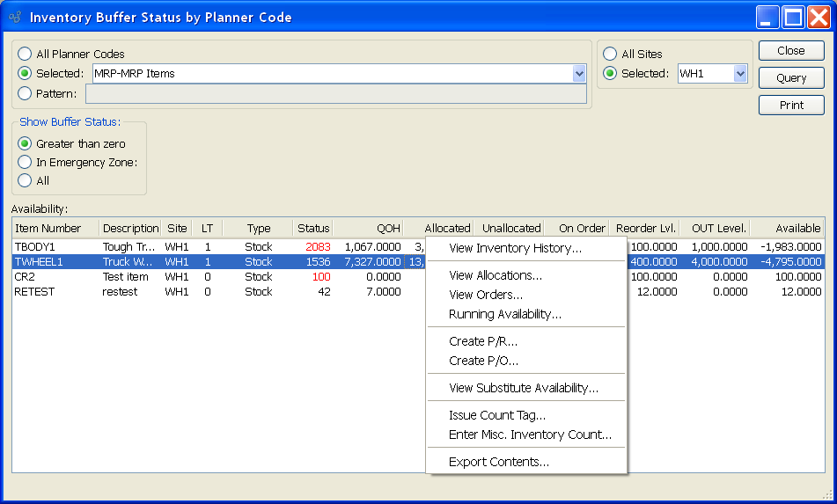
Task: Click QOH value 7,327.0000
Action: 372,262
